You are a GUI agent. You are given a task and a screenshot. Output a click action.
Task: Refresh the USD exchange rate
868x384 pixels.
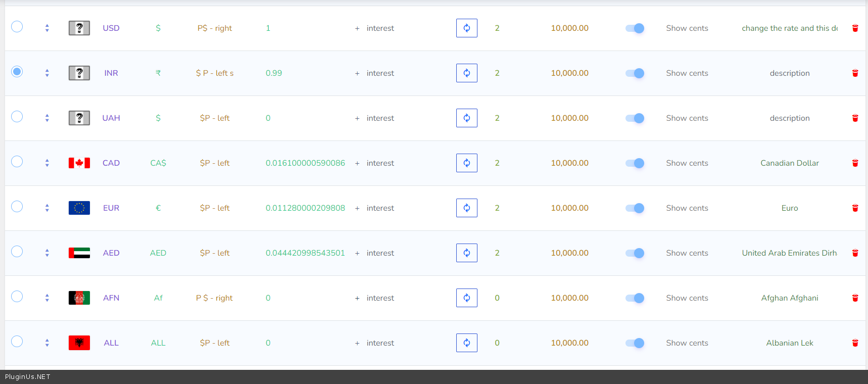pos(467,28)
